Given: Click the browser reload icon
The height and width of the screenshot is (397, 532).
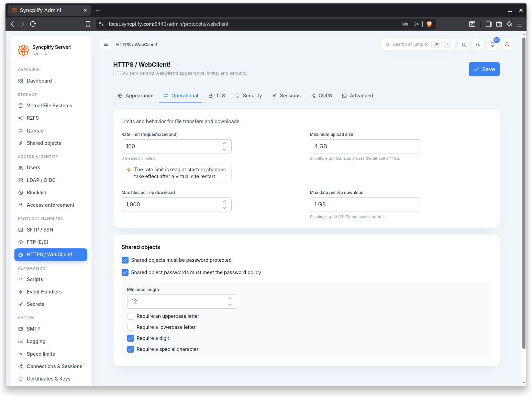Looking at the screenshot, I should pos(33,24).
